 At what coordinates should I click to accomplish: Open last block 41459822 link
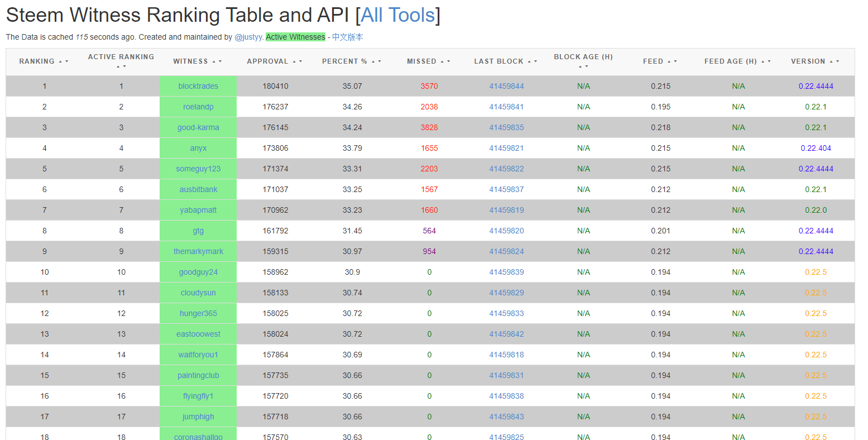(506, 169)
